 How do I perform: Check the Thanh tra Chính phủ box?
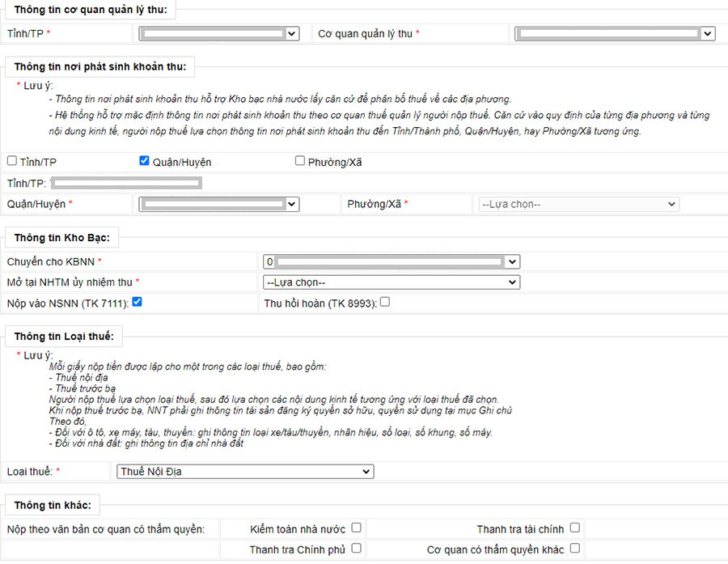pyautogui.click(x=356, y=549)
